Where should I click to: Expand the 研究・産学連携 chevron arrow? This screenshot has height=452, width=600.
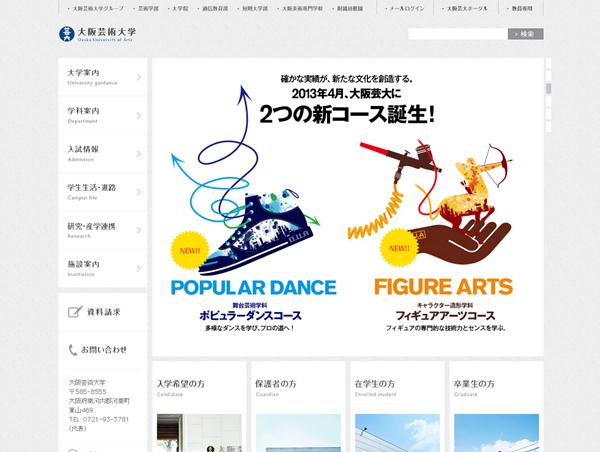click(139, 230)
